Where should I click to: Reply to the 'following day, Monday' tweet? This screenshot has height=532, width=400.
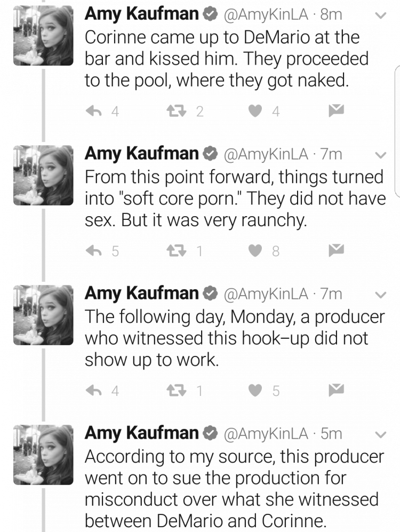(93, 391)
